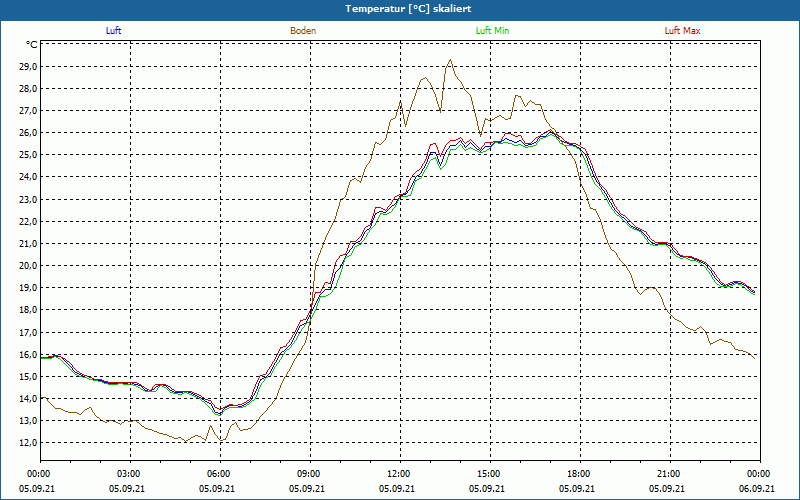Image resolution: width=800 pixels, height=500 pixels.
Task: Select the red Luft Max legend label
Action: pos(682,31)
